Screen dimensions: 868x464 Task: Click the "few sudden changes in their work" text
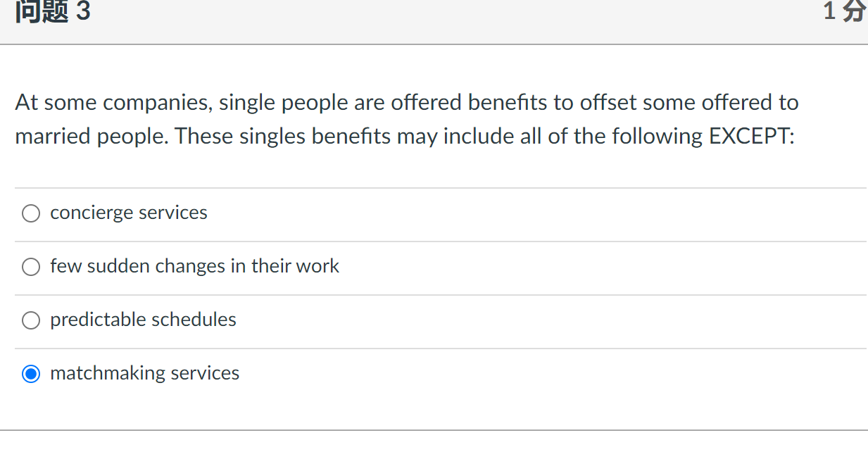194,266
